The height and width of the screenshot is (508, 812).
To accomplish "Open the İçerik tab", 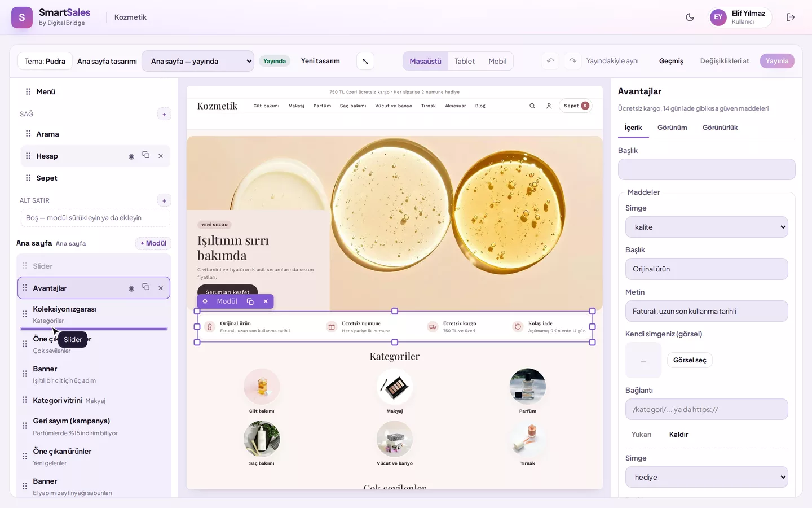I will click(x=633, y=128).
